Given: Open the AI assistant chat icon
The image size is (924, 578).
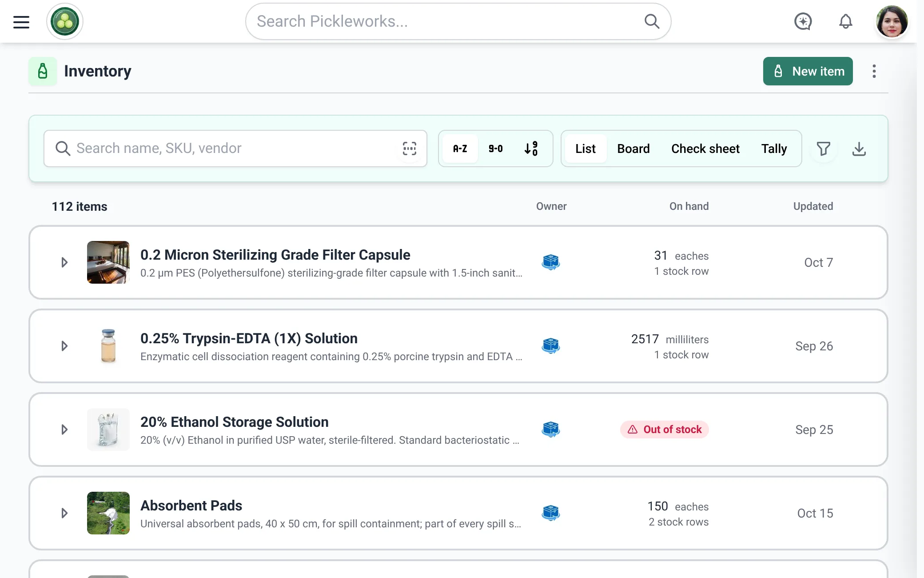Looking at the screenshot, I should click(x=803, y=21).
